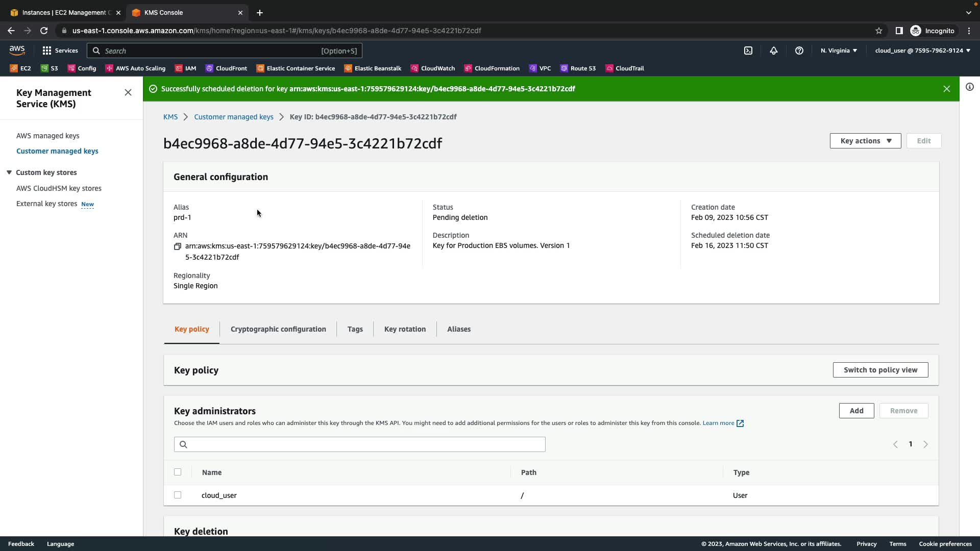Click the AWS logo home icon

click(17, 50)
